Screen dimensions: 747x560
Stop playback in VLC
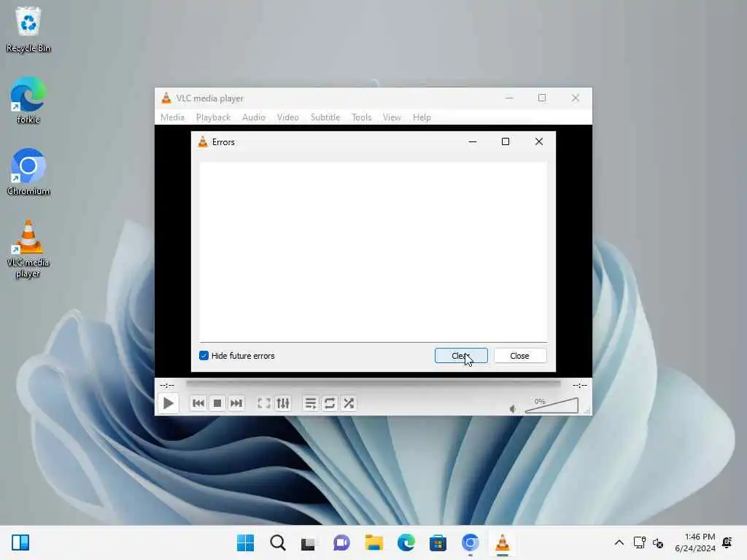(217, 403)
